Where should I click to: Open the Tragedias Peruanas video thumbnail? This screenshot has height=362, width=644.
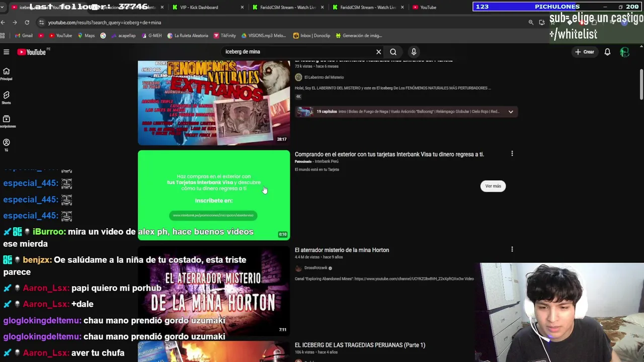(214, 351)
